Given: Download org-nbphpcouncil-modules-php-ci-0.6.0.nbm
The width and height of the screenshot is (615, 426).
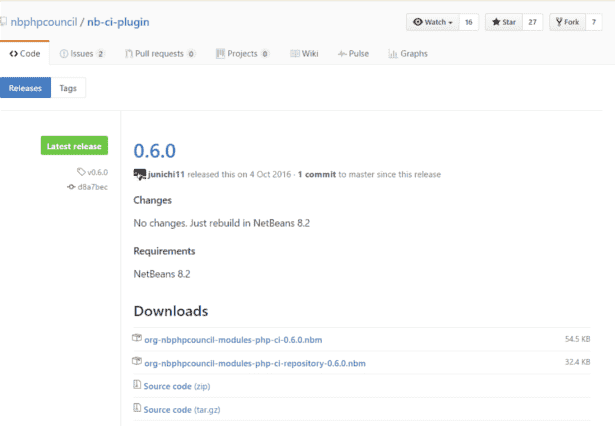Looking at the screenshot, I should click(233, 340).
